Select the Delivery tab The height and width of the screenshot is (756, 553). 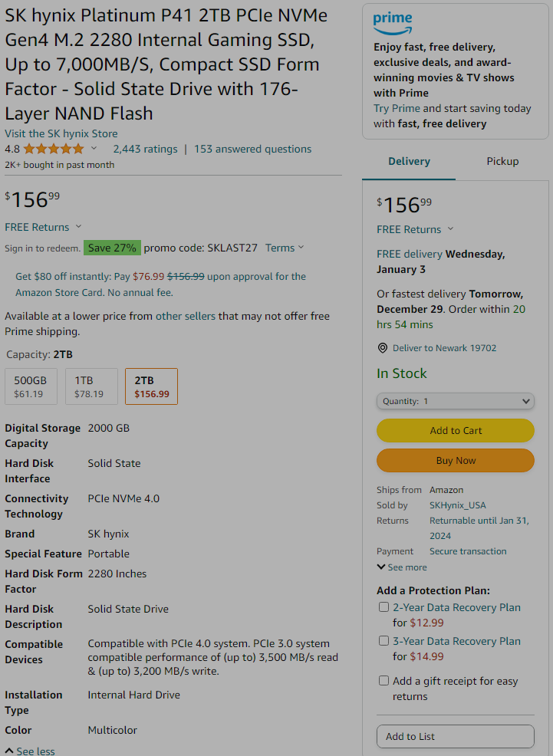[x=409, y=162]
